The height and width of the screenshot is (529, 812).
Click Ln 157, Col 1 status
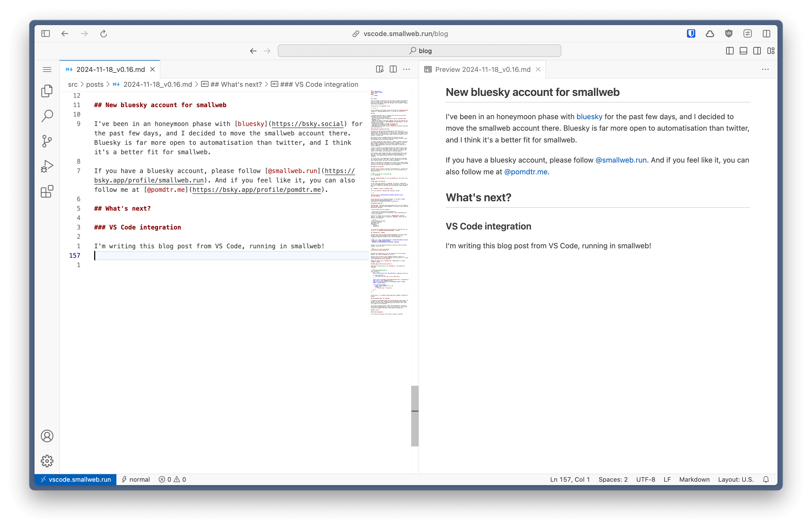coord(569,479)
